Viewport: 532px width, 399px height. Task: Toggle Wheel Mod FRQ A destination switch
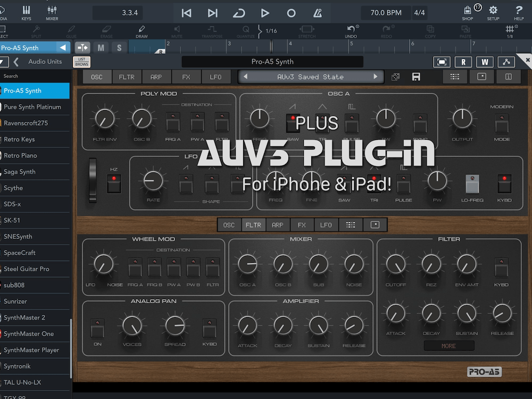tap(135, 268)
